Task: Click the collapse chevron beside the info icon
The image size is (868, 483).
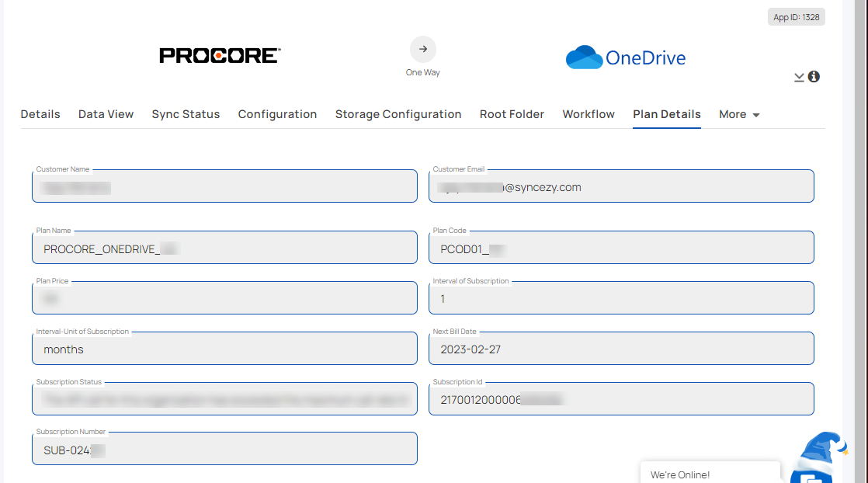Action: (799, 77)
